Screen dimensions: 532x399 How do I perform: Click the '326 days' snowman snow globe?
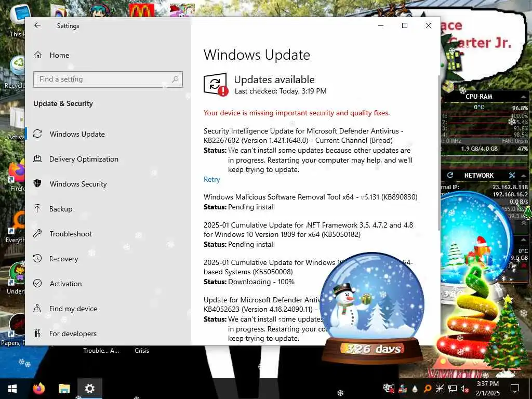pyautogui.click(x=372, y=307)
